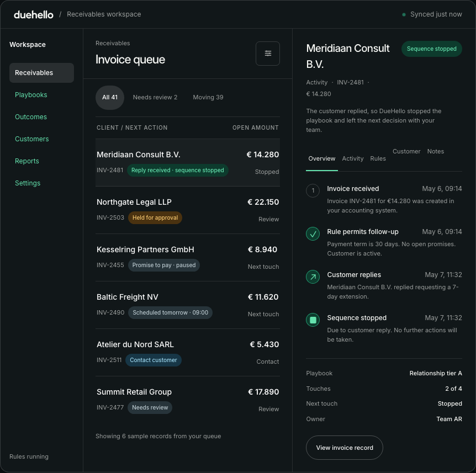Screen dimensions: 476x473
Task: Click the Synced just now status text
Action: (x=436, y=14)
